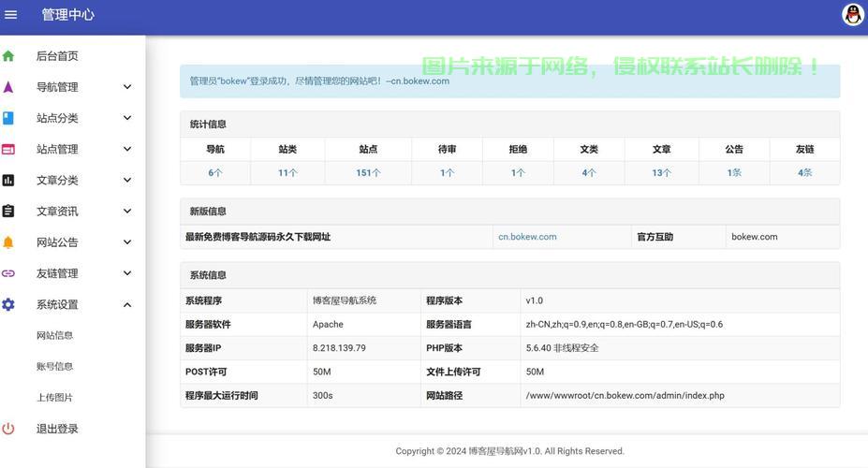
Task: Select 账号信息 submenu item
Action: point(55,366)
